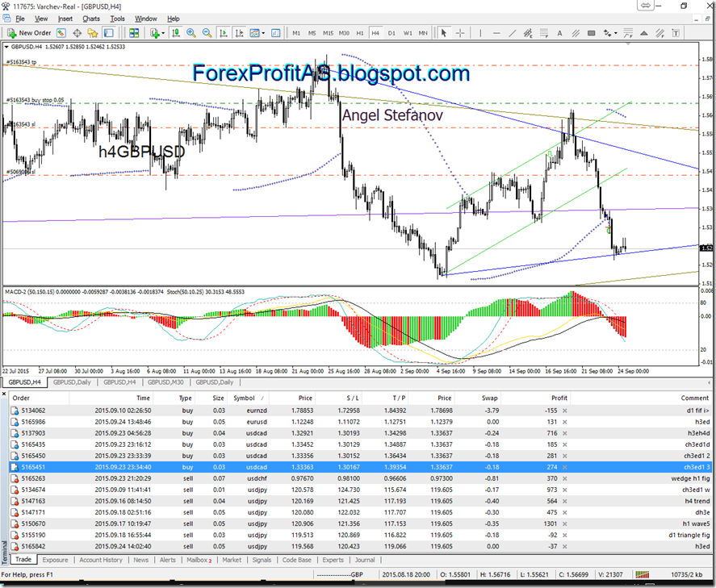Select the H4 timeframe button
Viewport: 716px width, 588px height.
[375, 33]
